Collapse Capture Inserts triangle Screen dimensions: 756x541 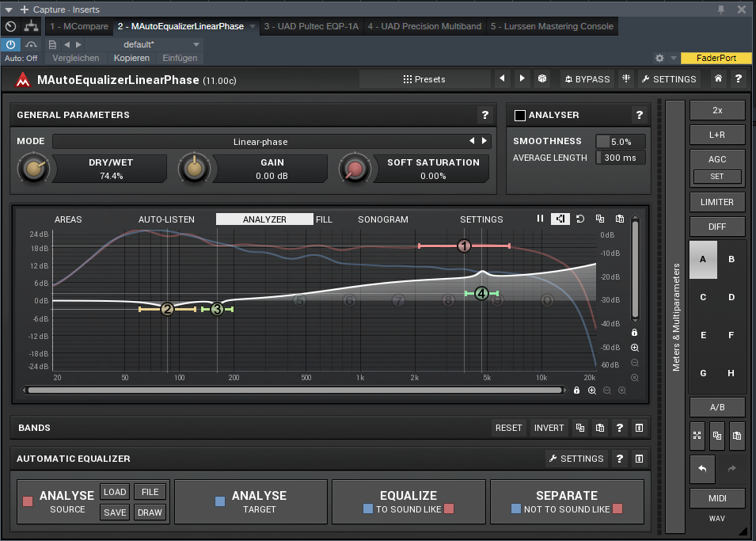coord(8,10)
